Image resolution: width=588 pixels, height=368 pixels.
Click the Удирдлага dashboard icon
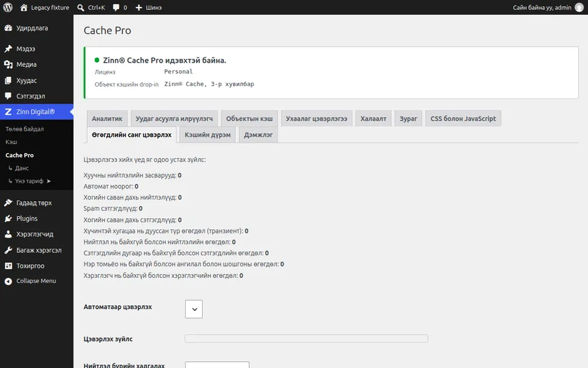8,28
